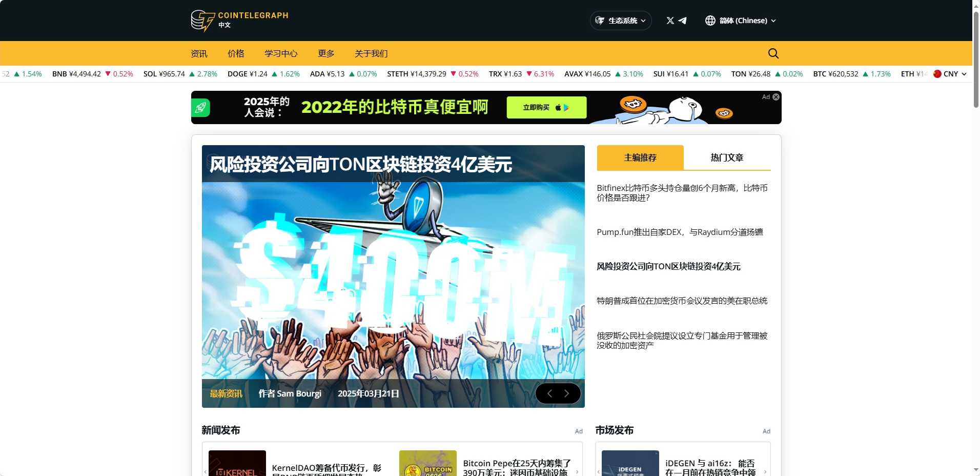This screenshot has width=980, height=476.
Task: Switch to the 热门文章 tab
Action: (727, 157)
